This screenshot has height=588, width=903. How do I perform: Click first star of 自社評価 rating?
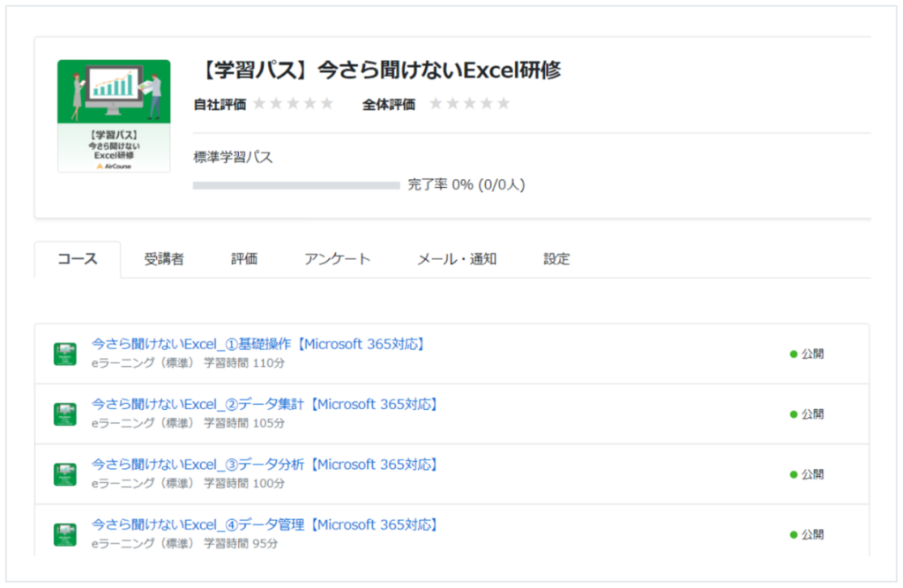(x=259, y=104)
